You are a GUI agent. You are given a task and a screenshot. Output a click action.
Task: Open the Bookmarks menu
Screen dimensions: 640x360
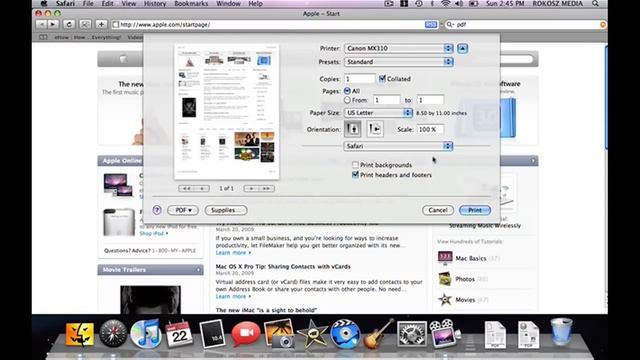[191, 4]
